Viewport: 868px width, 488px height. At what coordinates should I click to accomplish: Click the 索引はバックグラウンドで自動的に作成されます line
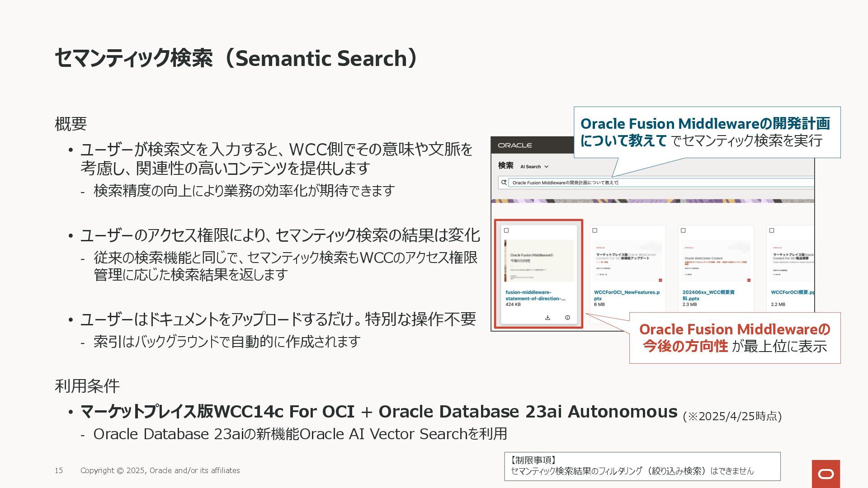(227, 341)
